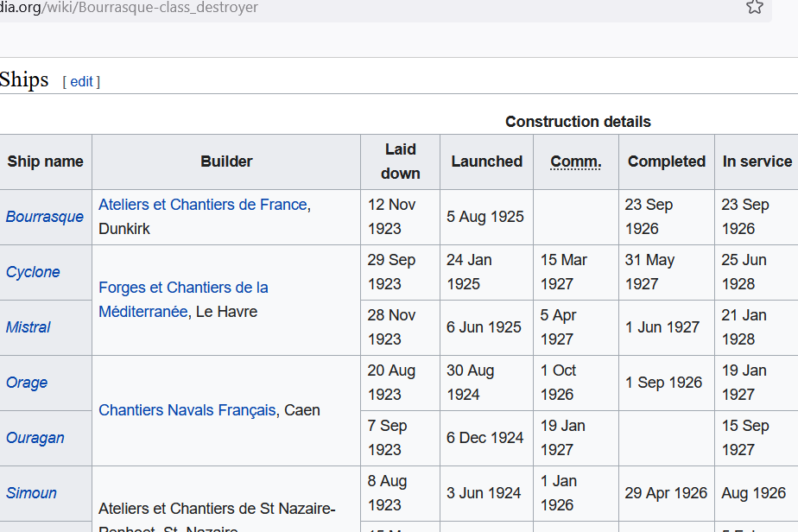Click launched date 3 Jun 1924
This screenshot has width=798, height=532.
pyautogui.click(x=484, y=493)
